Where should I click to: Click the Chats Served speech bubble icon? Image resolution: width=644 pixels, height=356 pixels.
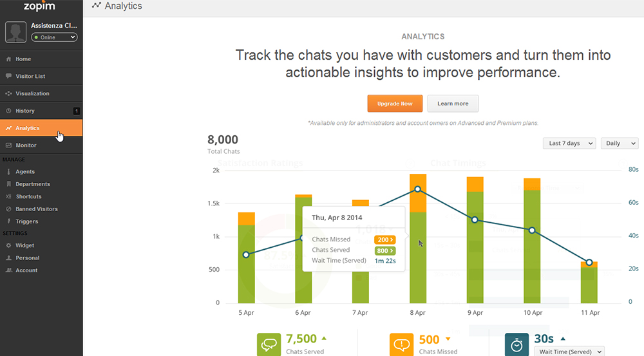point(269,344)
